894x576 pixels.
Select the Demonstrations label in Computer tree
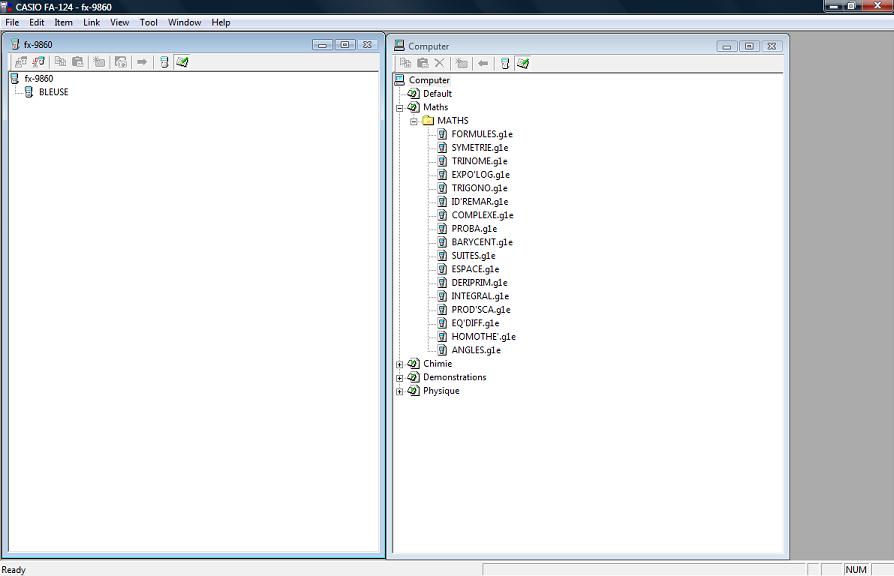click(x=454, y=377)
